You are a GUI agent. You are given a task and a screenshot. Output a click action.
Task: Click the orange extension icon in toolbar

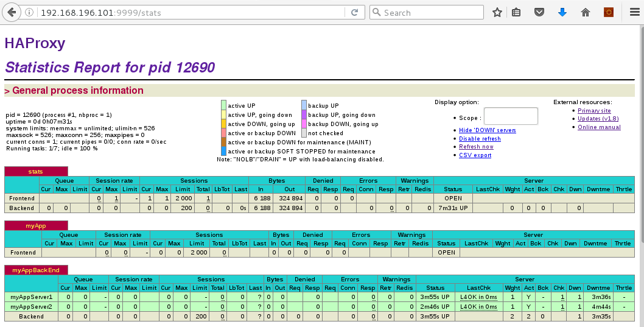[608, 13]
